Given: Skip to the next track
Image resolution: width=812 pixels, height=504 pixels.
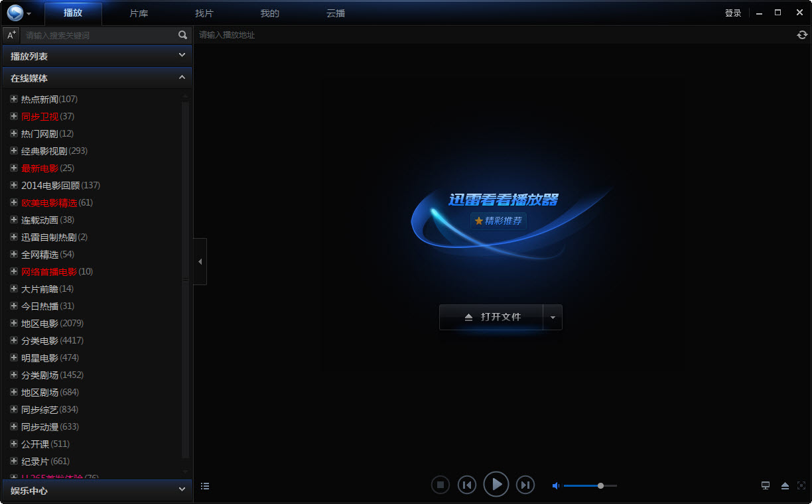Looking at the screenshot, I should (525, 485).
